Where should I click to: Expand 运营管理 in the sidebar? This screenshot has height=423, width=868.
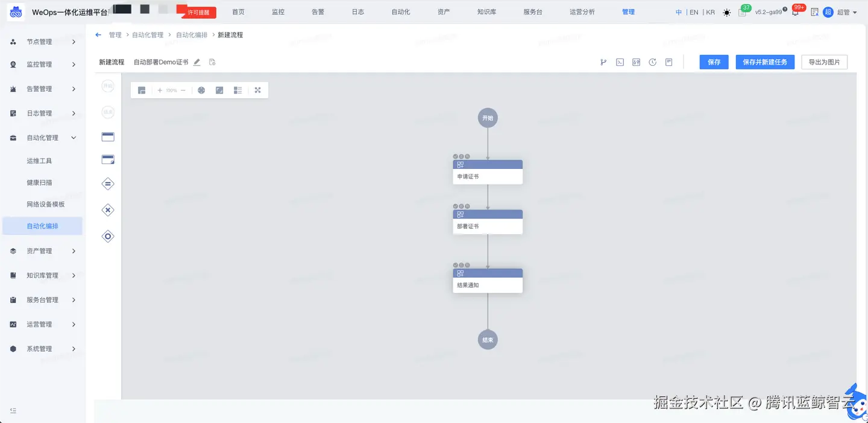tap(42, 324)
